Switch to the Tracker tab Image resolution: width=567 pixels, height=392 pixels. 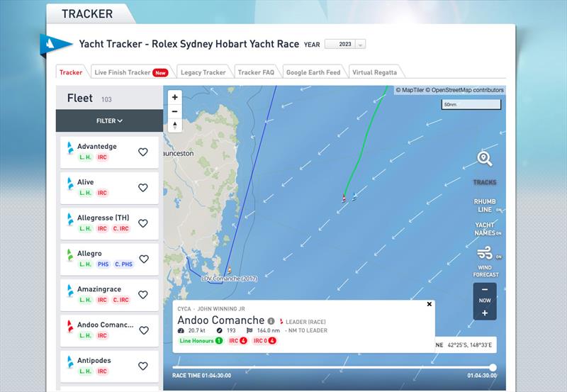coord(71,72)
